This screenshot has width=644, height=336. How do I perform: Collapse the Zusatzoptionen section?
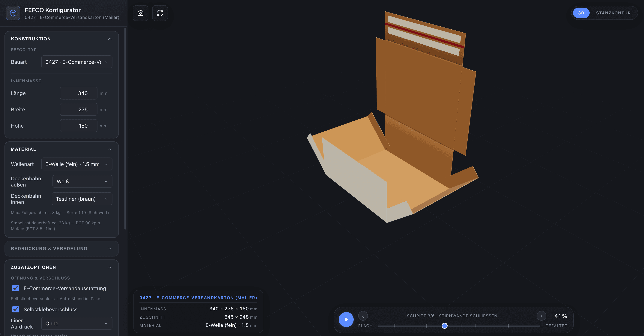click(x=110, y=267)
